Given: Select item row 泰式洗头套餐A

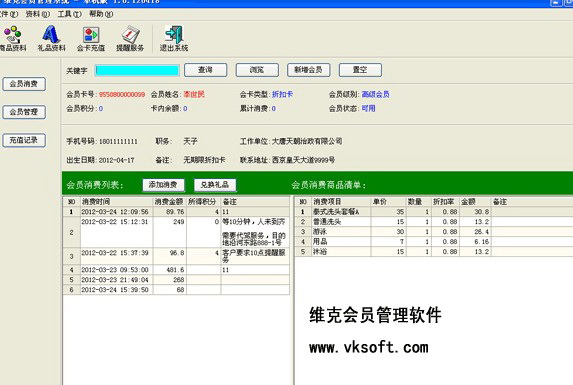Looking at the screenshot, I should [434, 212].
